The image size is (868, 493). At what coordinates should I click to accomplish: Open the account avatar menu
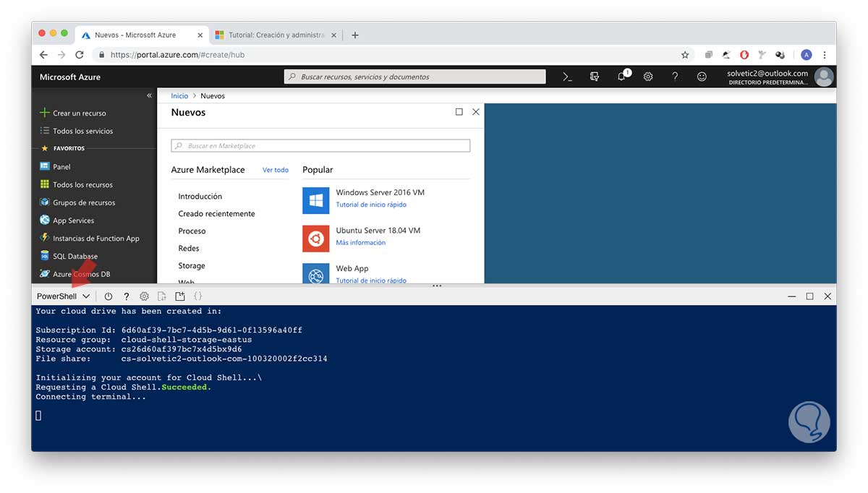point(824,77)
